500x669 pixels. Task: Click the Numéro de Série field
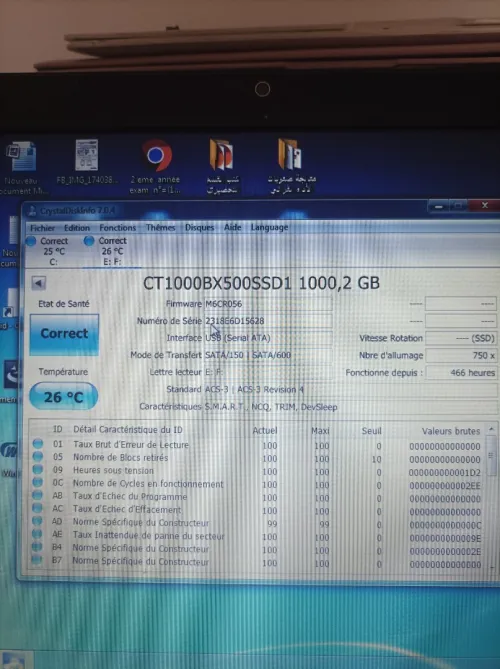[268, 321]
